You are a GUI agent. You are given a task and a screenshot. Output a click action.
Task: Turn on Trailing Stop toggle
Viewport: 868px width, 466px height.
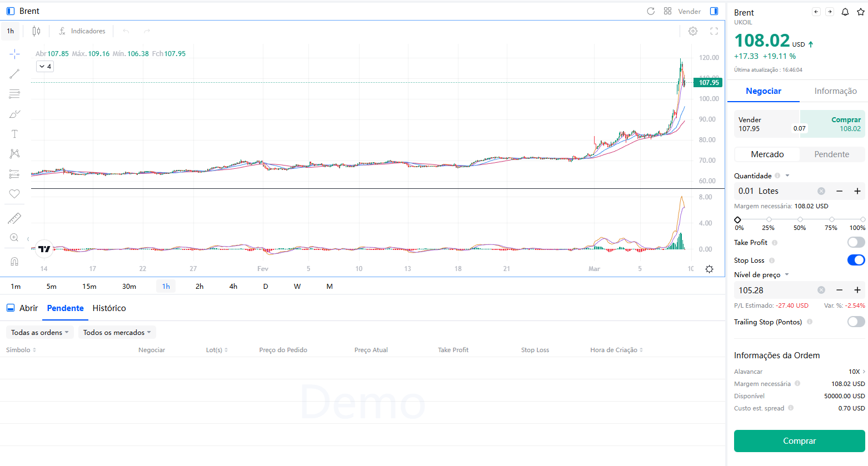click(856, 322)
